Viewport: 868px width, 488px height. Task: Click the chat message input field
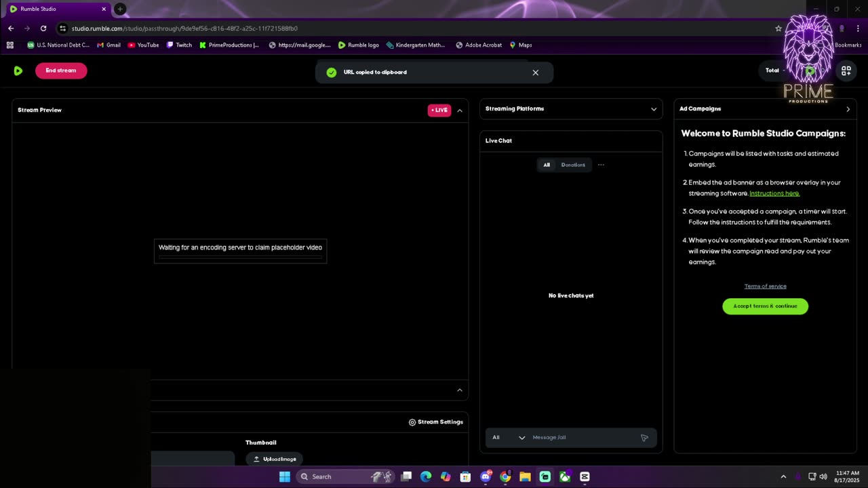[583, 438]
